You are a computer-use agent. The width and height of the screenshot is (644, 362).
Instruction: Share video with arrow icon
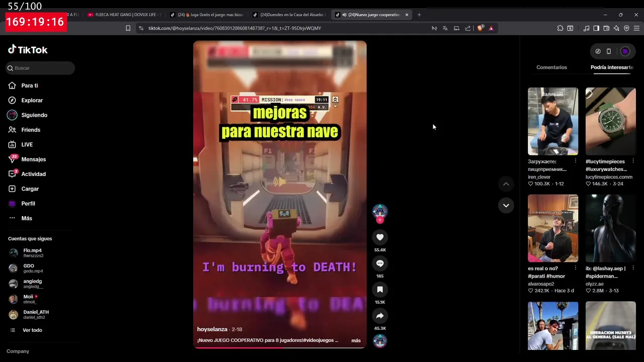(x=380, y=315)
